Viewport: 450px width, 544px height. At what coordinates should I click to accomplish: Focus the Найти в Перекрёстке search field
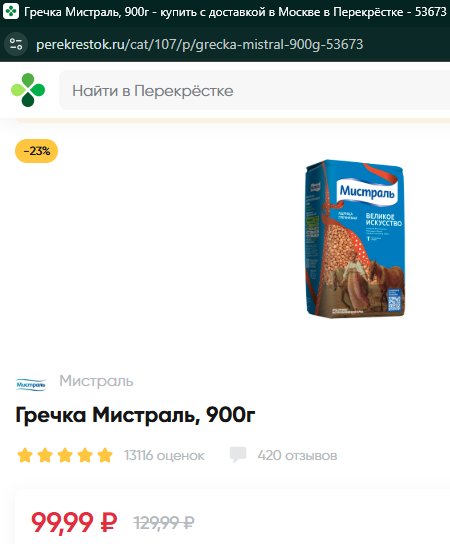point(254,90)
